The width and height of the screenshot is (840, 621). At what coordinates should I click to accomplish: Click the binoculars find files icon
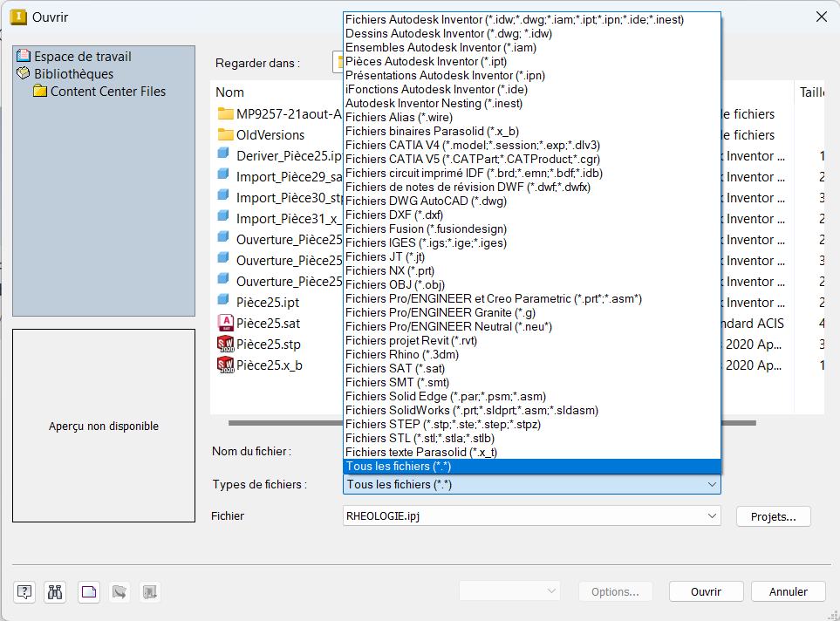(55, 592)
